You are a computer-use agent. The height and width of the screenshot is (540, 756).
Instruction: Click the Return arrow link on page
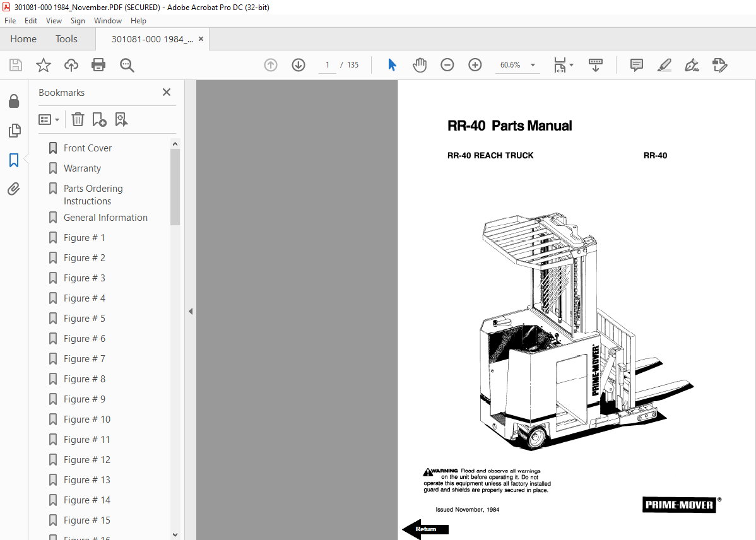(425, 529)
